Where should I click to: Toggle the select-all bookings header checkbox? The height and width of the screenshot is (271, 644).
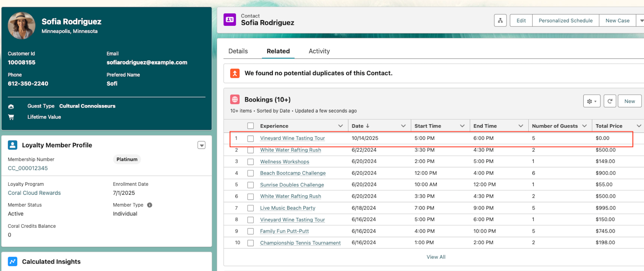251,126
